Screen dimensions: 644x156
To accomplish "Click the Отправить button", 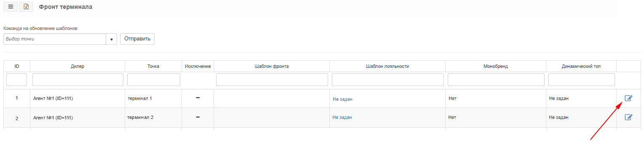I will coord(137,39).
